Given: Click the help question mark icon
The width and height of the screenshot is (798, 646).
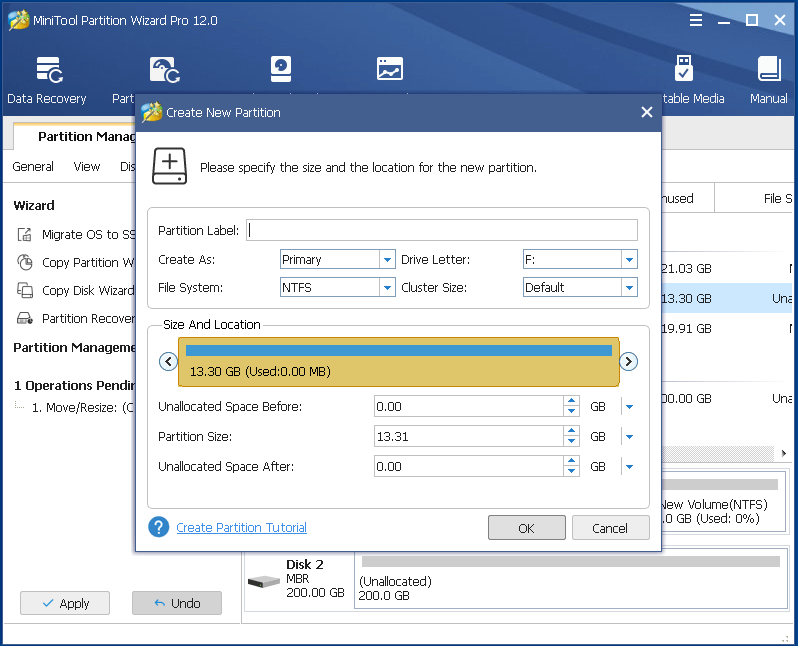Looking at the screenshot, I should pyautogui.click(x=159, y=527).
